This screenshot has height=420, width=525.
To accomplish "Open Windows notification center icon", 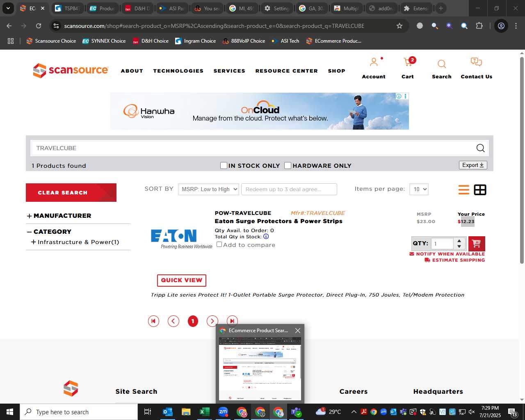I will pyautogui.click(x=513, y=412).
